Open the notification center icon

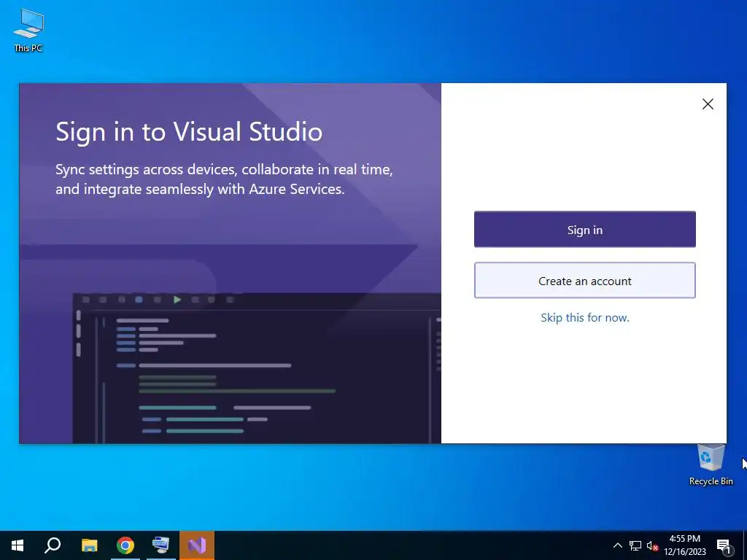point(724,545)
